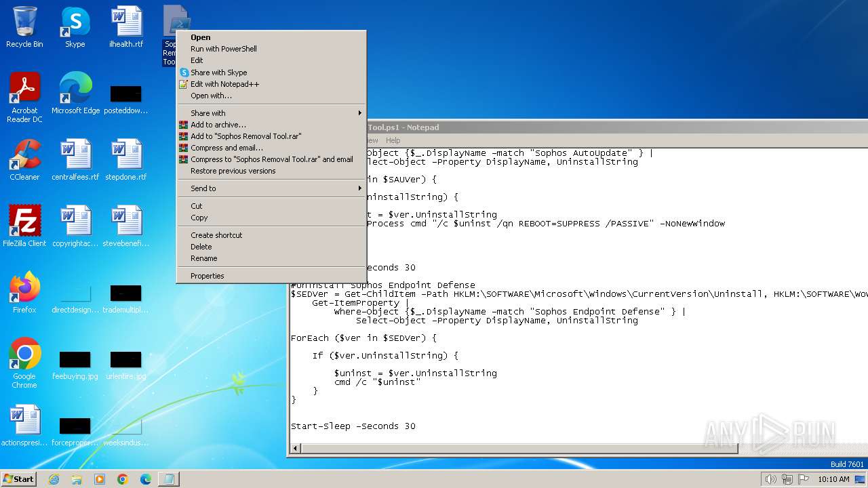Viewport: 868px width, 488px height.
Task: Select the urlentira.jpg image file
Action: [126, 365]
